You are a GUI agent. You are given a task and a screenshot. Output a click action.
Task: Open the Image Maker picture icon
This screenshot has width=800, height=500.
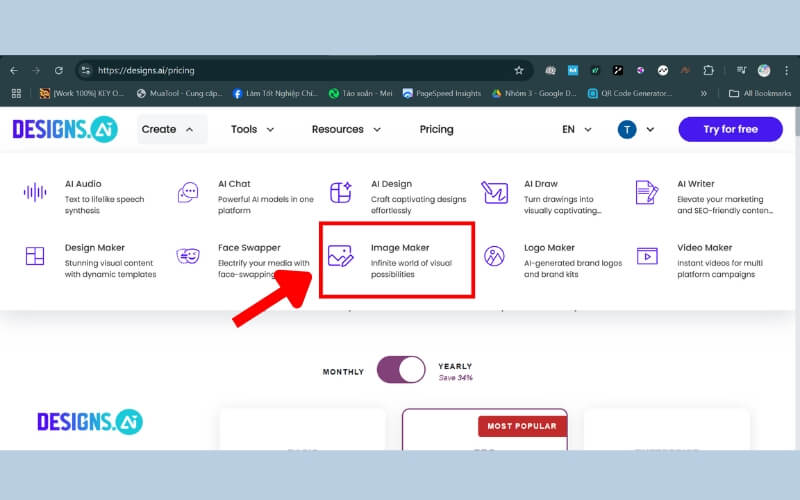340,256
